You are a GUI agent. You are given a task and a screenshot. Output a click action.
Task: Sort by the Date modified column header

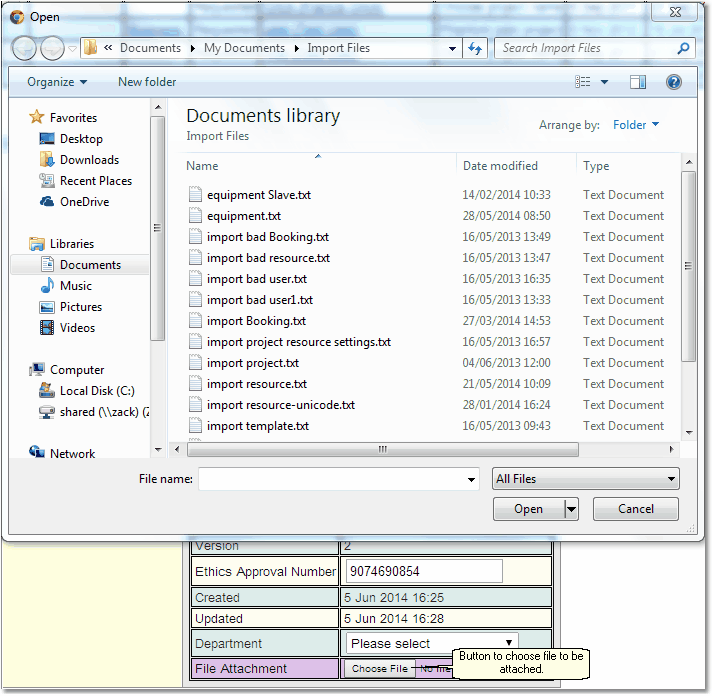click(x=500, y=166)
